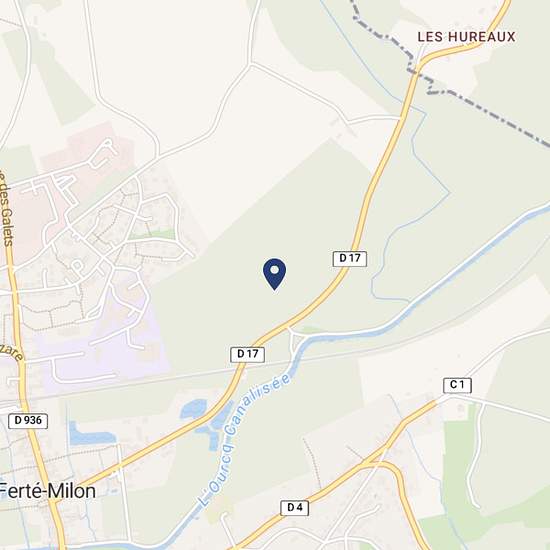Click the rectangular blue pond near D 936
The image size is (550, 550).
(92, 437)
